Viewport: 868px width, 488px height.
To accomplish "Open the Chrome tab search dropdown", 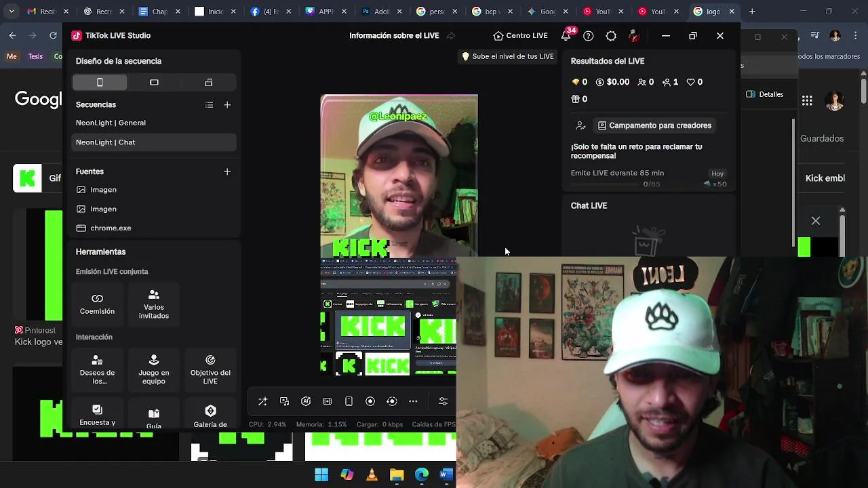I will (12, 12).
